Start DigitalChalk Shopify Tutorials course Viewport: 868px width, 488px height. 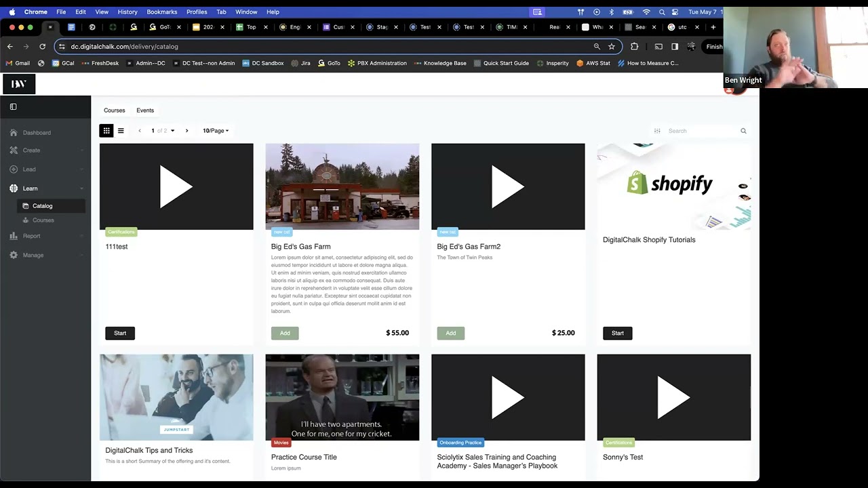pyautogui.click(x=618, y=333)
